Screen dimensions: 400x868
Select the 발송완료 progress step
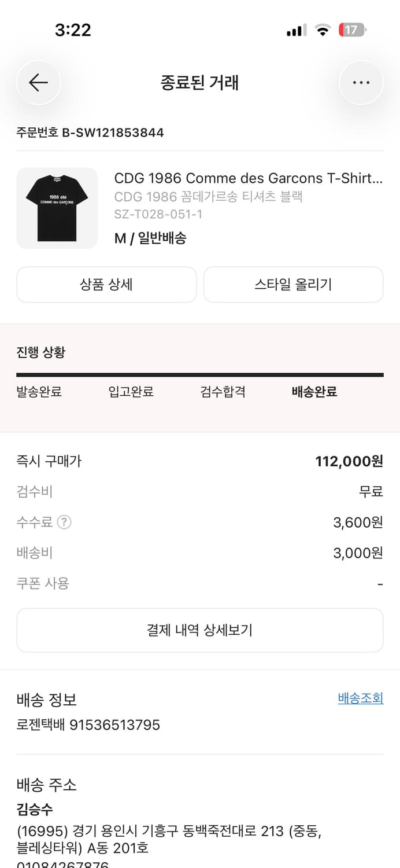coord(39,392)
